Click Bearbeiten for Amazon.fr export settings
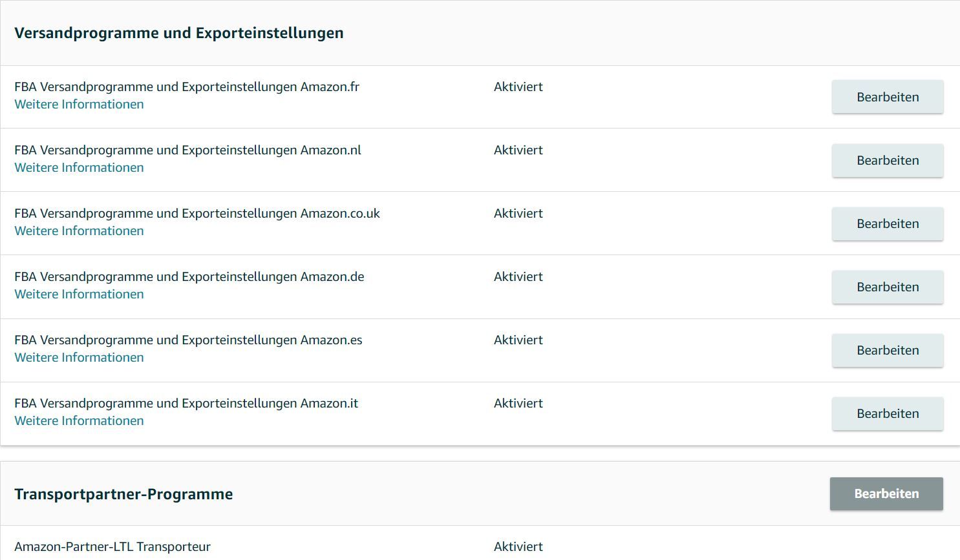The height and width of the screenshot is (560, 960). 888,97
